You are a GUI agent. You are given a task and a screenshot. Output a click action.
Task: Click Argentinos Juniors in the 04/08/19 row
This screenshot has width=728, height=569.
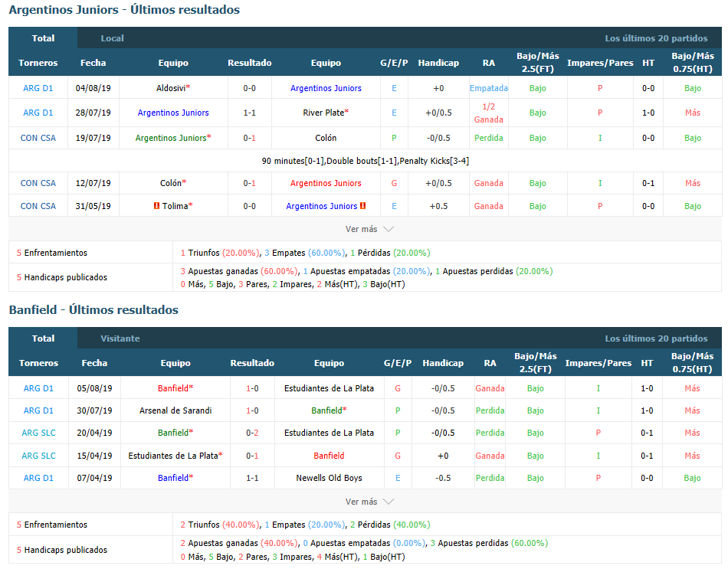pyautogui.click(x=326, y=88)
